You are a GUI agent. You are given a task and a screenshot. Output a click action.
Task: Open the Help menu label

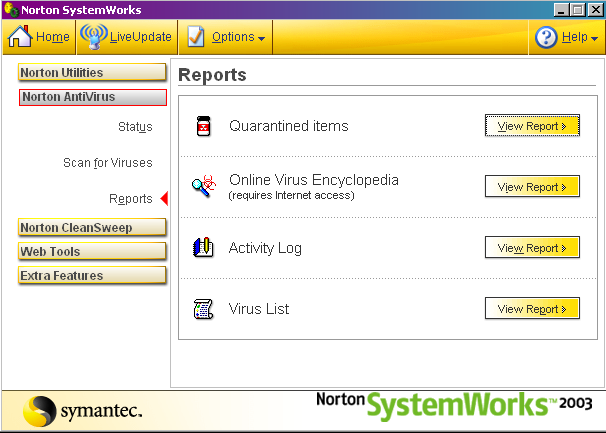tap(575, 37)
